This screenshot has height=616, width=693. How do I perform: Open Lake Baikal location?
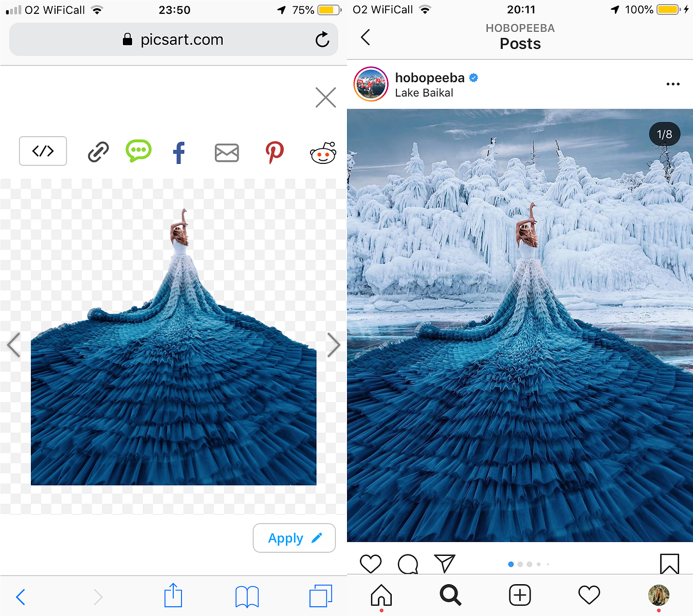tap(424, 93)
